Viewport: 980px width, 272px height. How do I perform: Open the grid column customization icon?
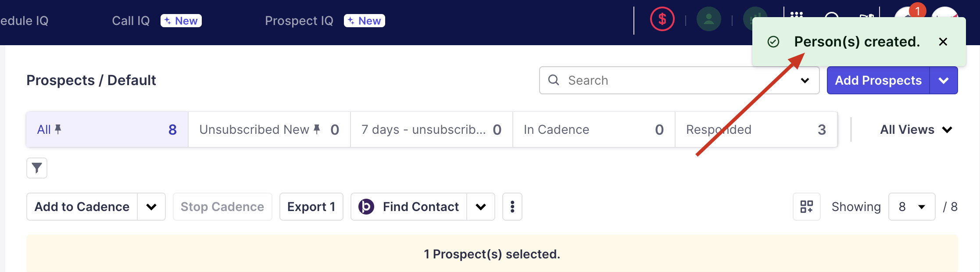pyautogui.click(x=806, y=207)
